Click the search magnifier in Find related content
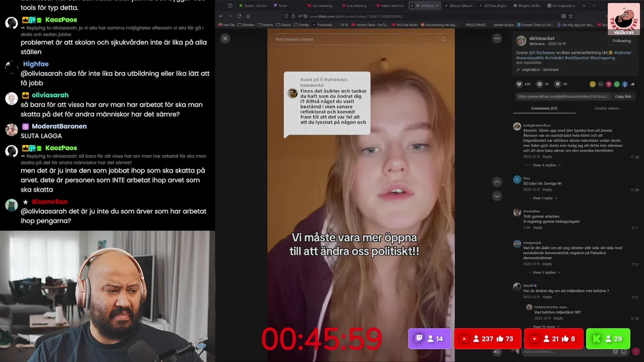Screen dimensions: 644x362 [x=443, y=39]
